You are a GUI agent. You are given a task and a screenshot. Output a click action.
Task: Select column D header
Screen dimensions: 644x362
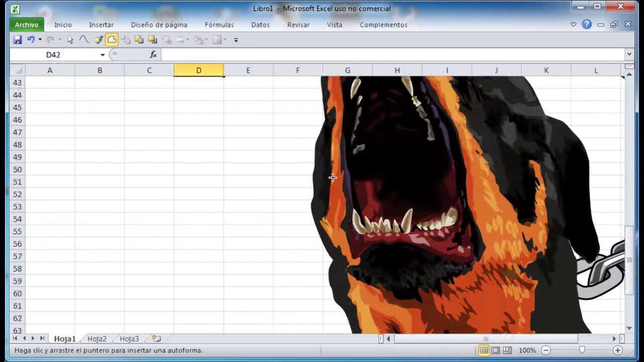[x=199, y=70]
